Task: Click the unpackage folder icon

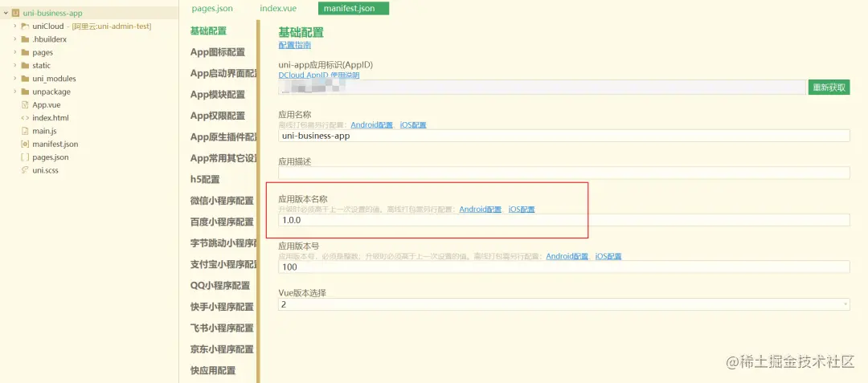Action: pyautogui.click(x=24, y=92)
